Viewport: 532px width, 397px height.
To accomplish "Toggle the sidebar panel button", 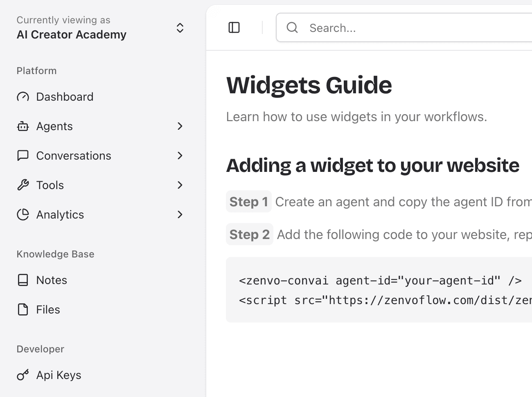I will tap(234, 27).
